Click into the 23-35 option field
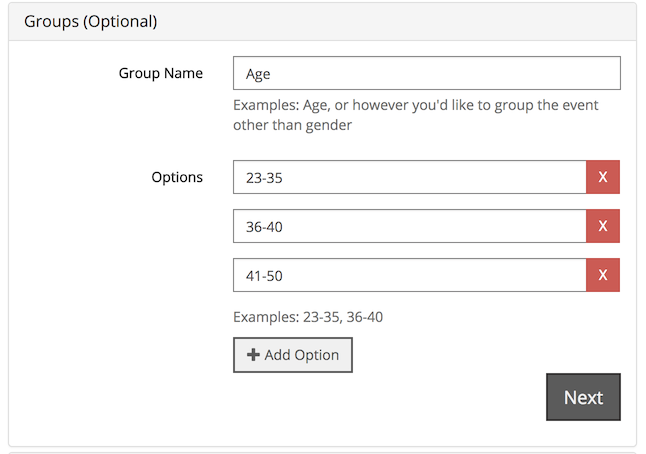Image resolution: width=646 pixels, height=454 pixels. [x=409, y=177]
